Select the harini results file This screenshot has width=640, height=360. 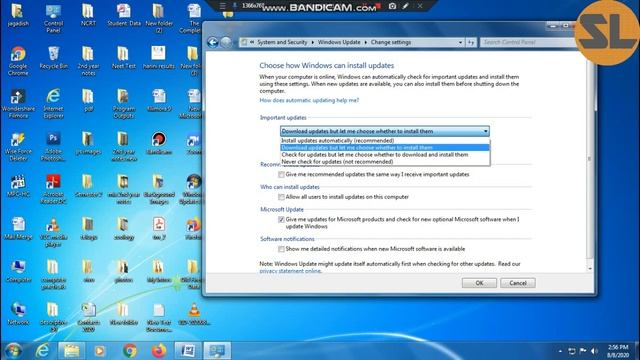click(x=159, y=58)
